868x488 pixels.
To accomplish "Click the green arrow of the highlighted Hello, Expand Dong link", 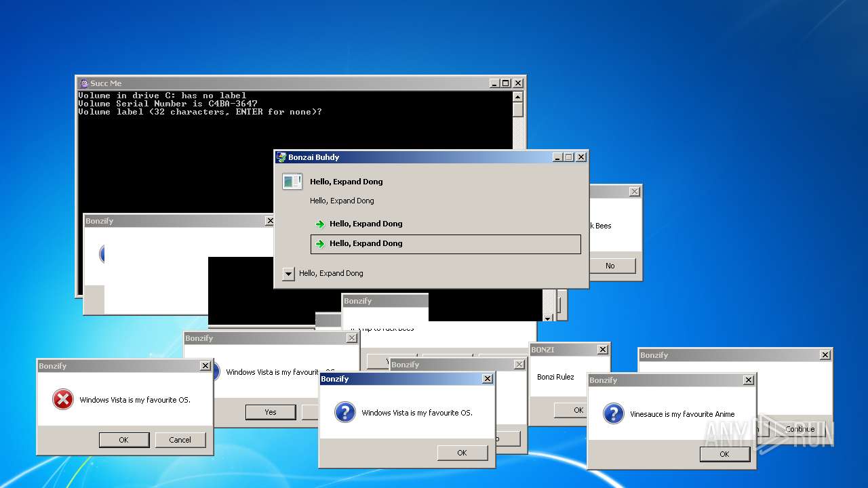I will [x=320, y=243].
